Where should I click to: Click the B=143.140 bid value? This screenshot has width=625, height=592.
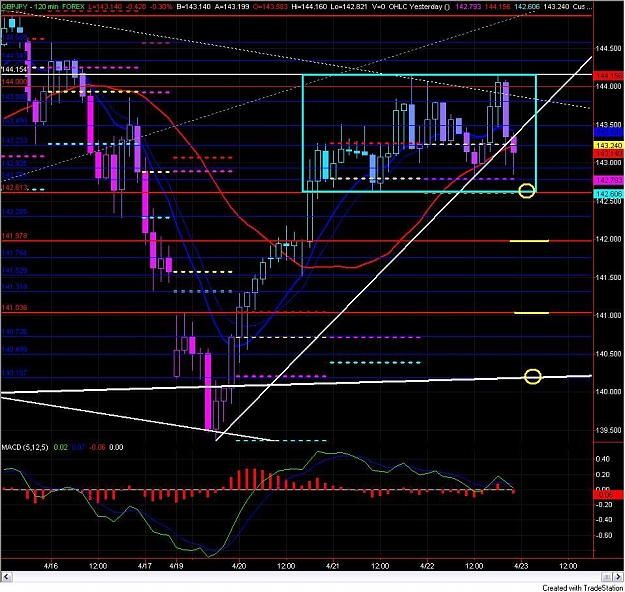tap(193, 7)
